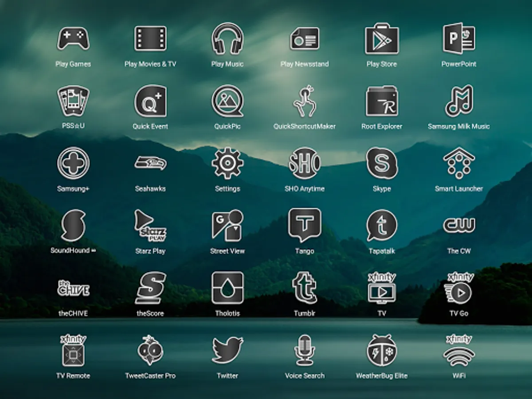Launch theScore app icon

[x=150, y=288]
